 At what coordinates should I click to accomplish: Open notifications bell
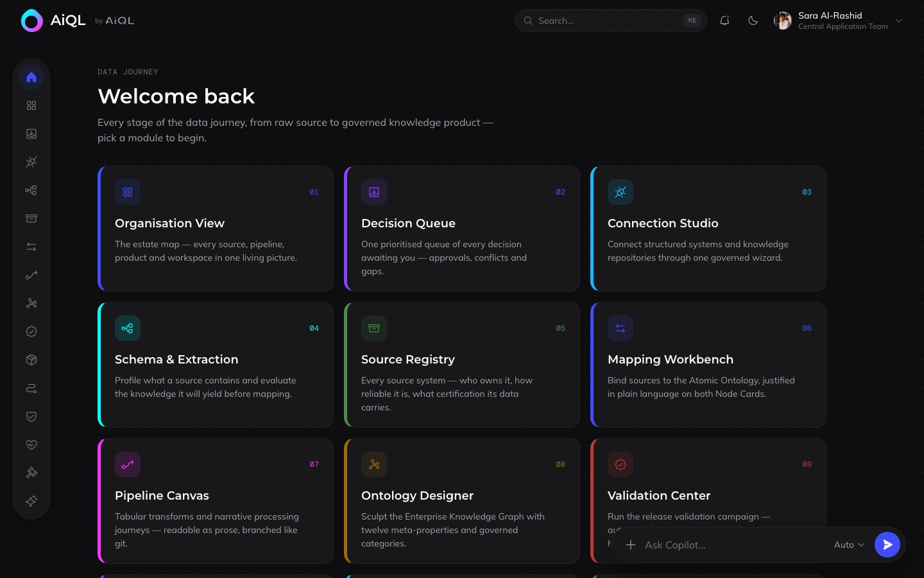[x=724, y=21]
